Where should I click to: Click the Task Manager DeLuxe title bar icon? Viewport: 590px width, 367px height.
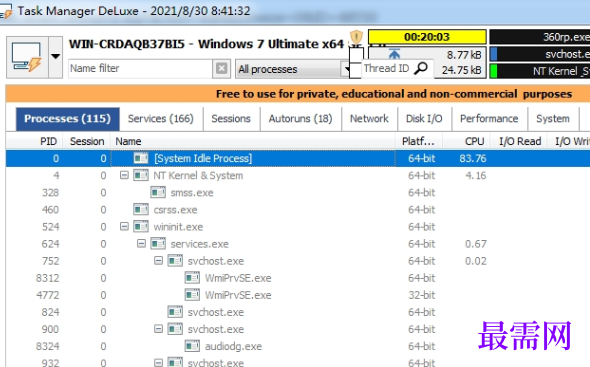pyautogui.click(x=6, y=11)
